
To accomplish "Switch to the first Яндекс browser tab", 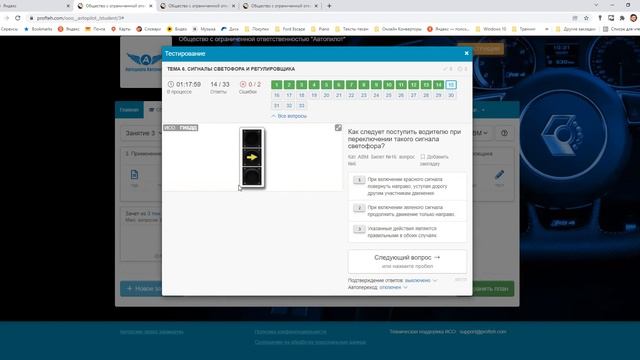I will pyautogui.click(x=35, y=6).
